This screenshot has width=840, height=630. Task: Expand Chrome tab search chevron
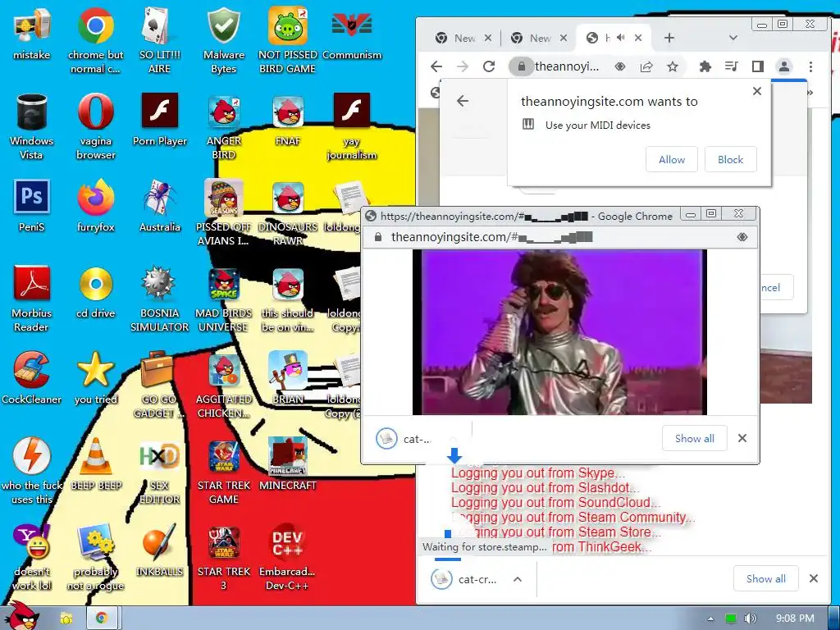click(x=733, y=38)
